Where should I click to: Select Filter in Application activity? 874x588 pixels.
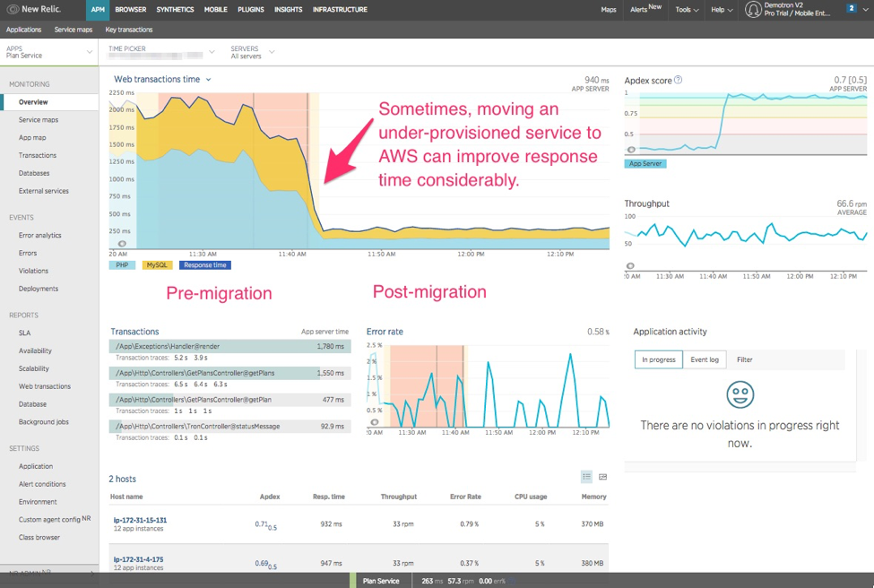[x=745, y=359]
